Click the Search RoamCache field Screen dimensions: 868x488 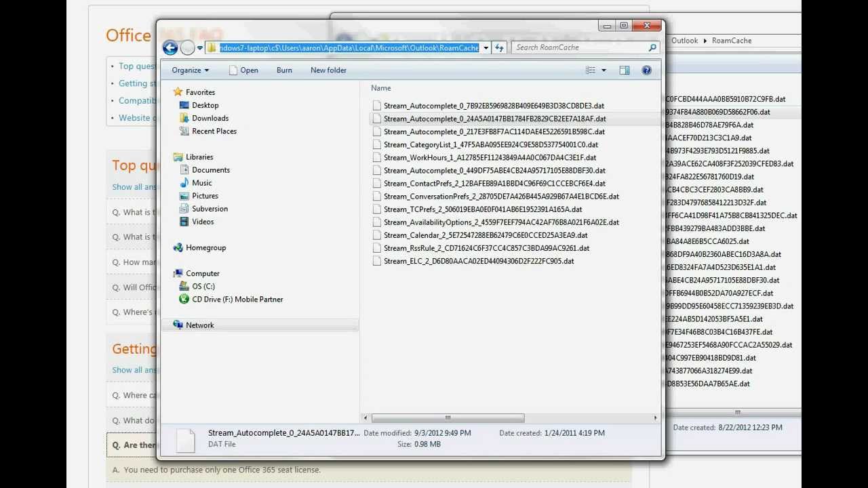pos(580,47)
